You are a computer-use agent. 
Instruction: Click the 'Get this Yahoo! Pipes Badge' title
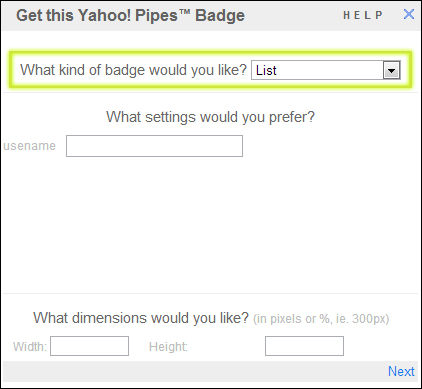(x=130, y=16)
